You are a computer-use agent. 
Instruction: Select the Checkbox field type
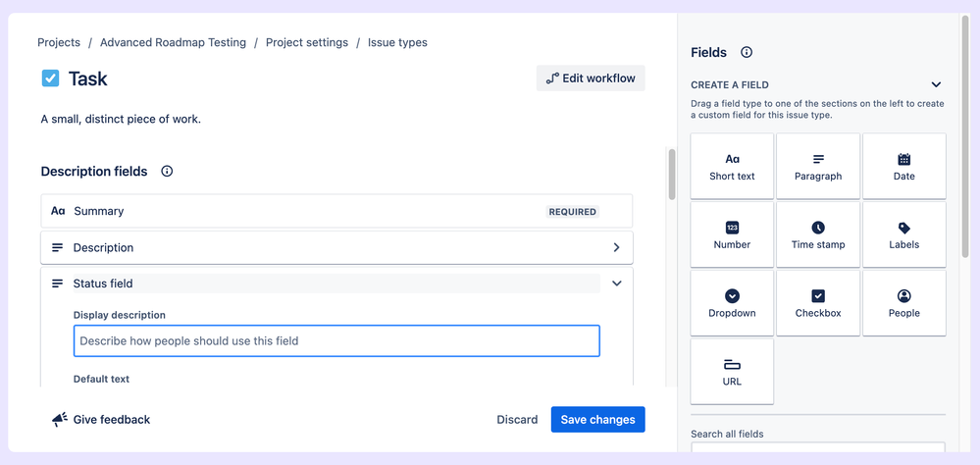click(x=818, y=304)
